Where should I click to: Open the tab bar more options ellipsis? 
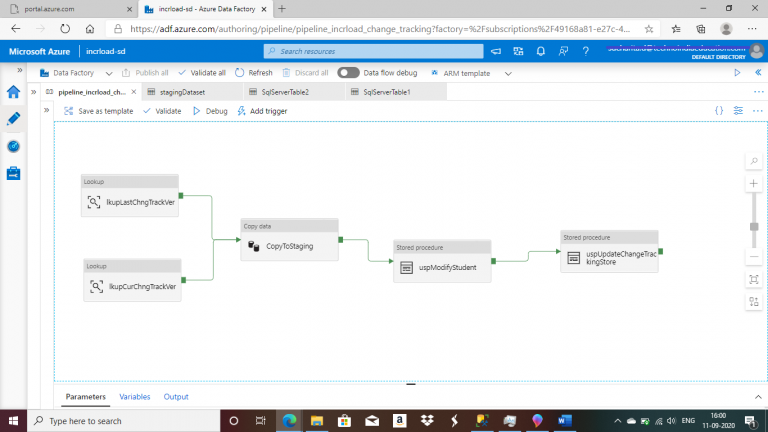[x=758, y=92]
